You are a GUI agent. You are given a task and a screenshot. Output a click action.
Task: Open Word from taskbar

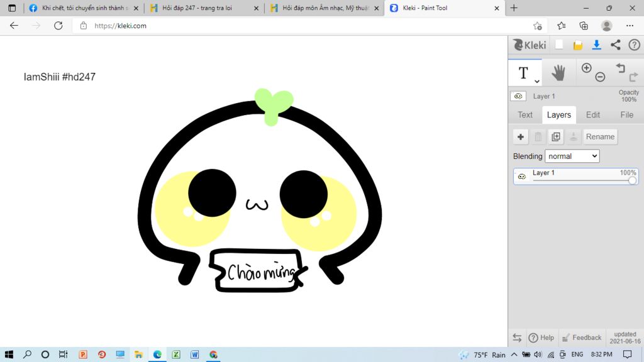(x=195, y=354)
